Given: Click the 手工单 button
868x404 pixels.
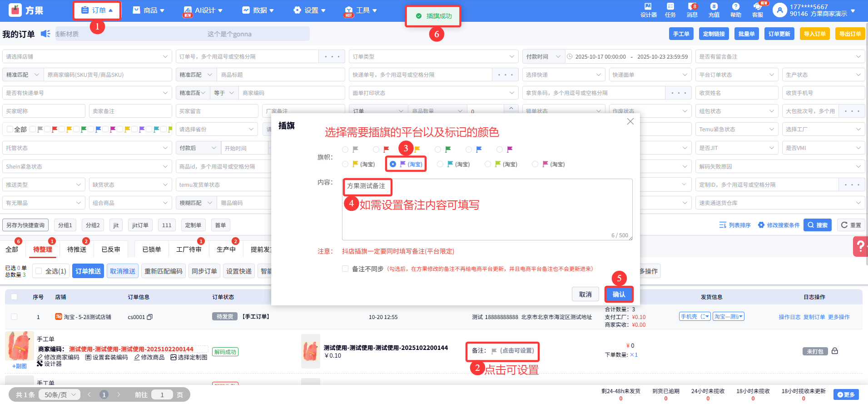Looking at the screenshot, I should pos(681,34).
